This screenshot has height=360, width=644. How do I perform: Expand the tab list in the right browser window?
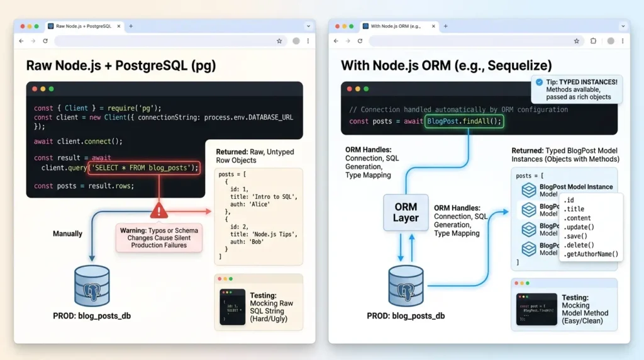(x=623, y=26)
